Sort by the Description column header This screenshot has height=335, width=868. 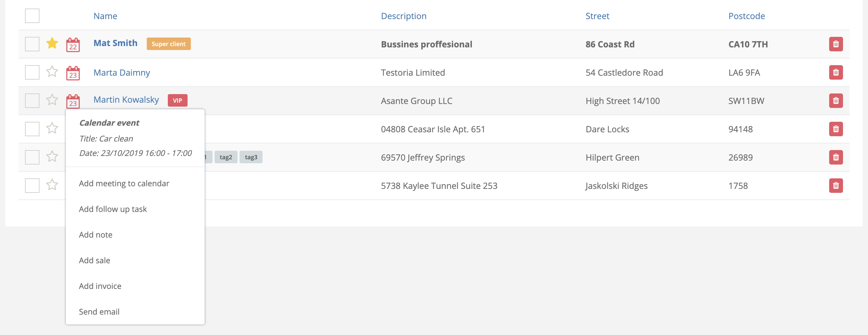click(x=404, y=16)
